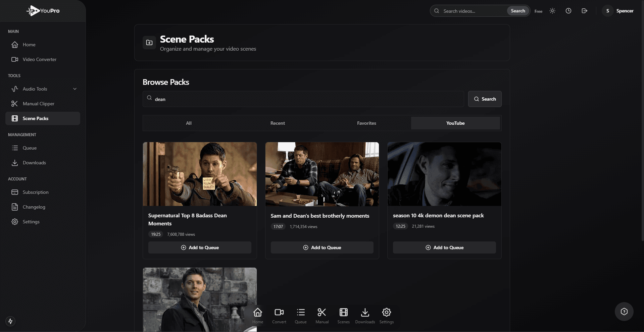Open Convert in bottom dock
The height and width of the screenshot is (332, 644).
pyautogui.click(x=279, y=316)
